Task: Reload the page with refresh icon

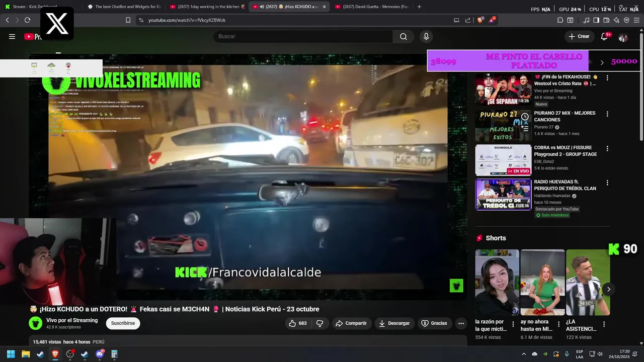Action: click(27, 20)
